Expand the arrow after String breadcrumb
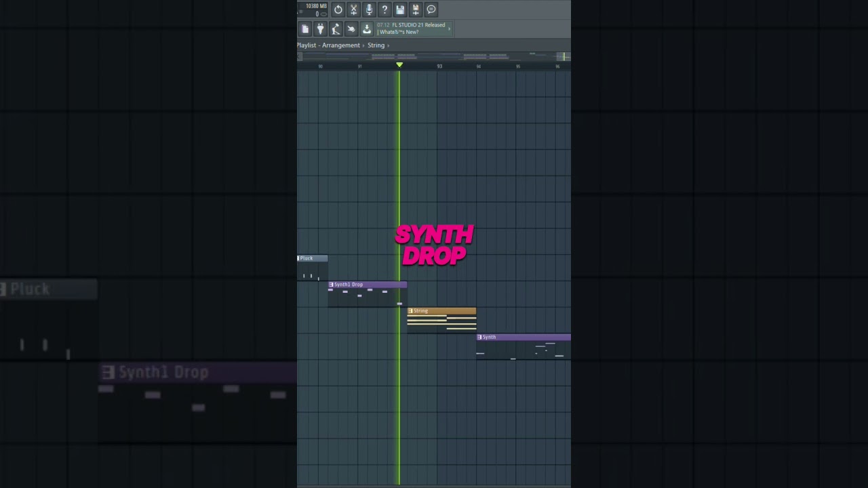The height and width of the screenshot is (488, 868). pyautogui.click(x=389, y=45)
